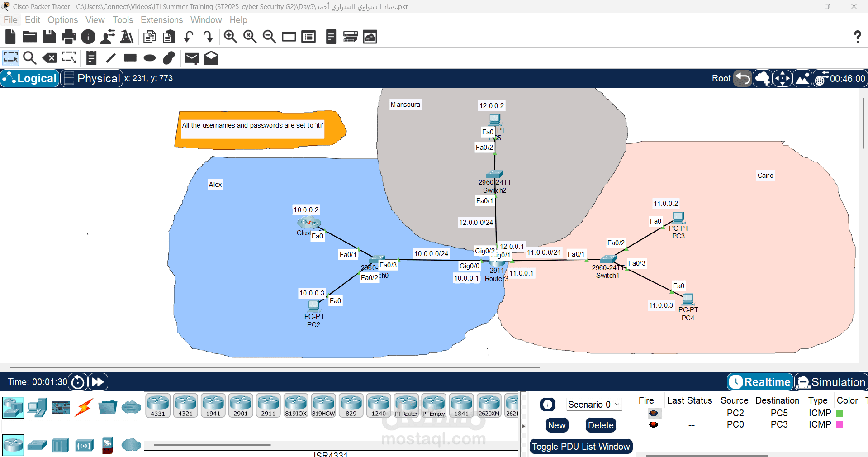The height and width of the screenshot is (457, 868).
Task: Open the Network Information icon
Action: 88,37
